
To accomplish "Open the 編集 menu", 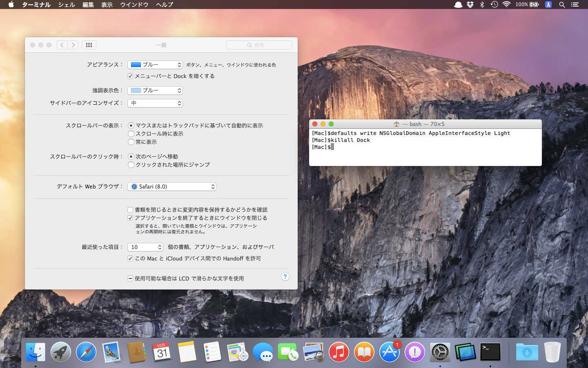I will (88, 4).
